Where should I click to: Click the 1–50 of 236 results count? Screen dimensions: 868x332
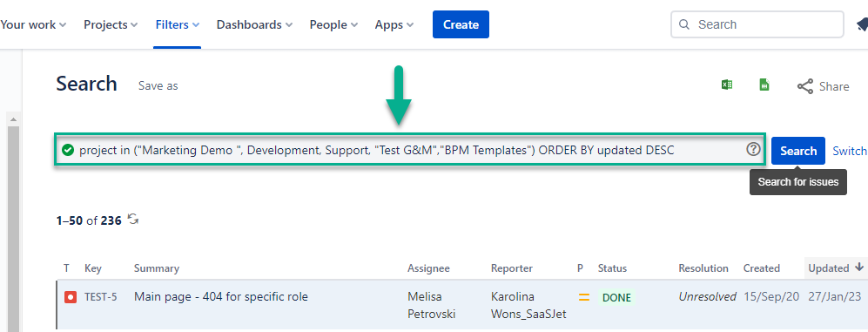coord(89,220)
